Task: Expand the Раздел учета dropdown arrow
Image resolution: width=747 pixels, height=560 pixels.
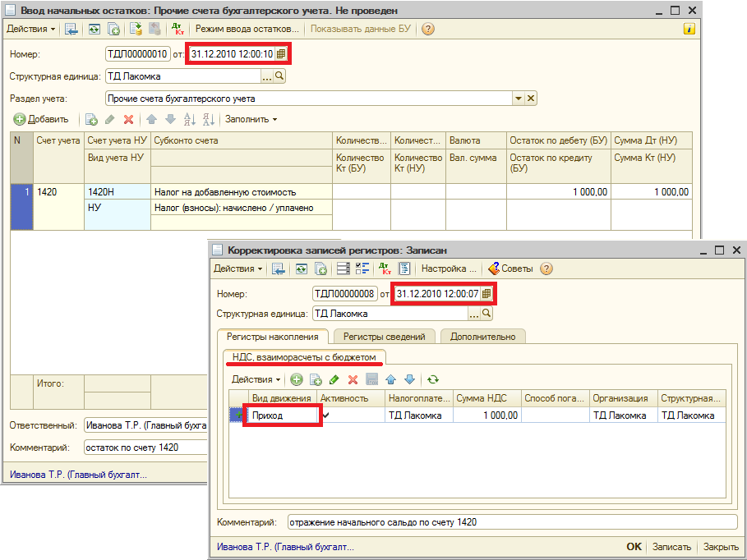Action: tap(519, 99)
